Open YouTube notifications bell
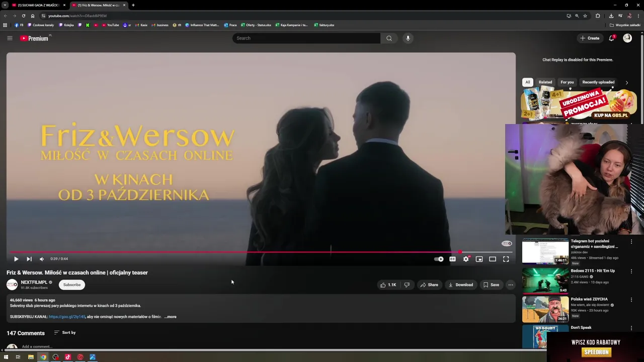The width and height of the screenshot is (644, 362). (x=612, y=38)
